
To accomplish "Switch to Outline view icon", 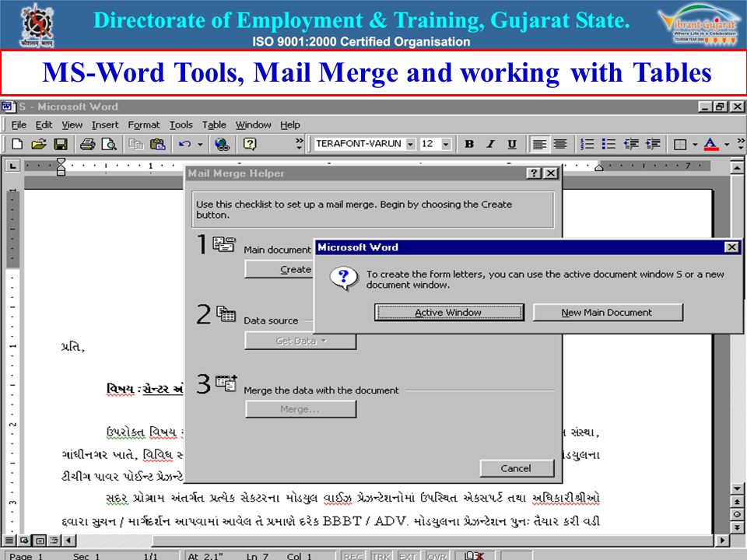I will (x=54, y=540).
